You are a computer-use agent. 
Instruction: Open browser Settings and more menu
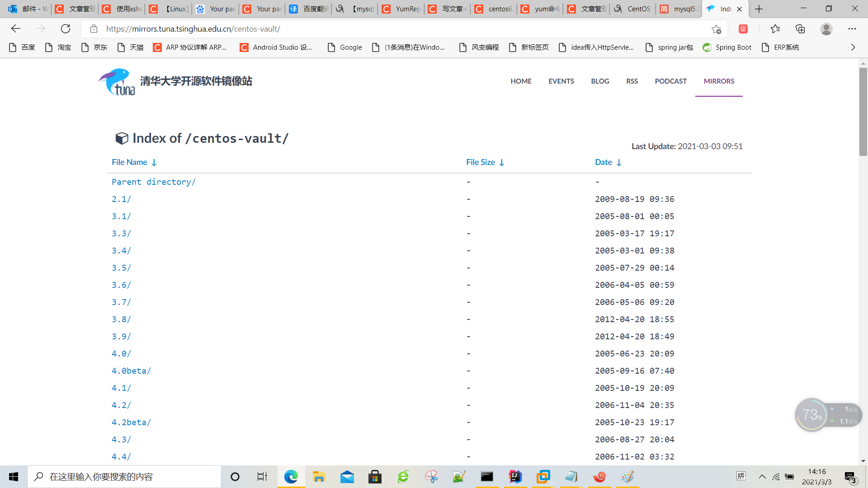pos(852,29)
